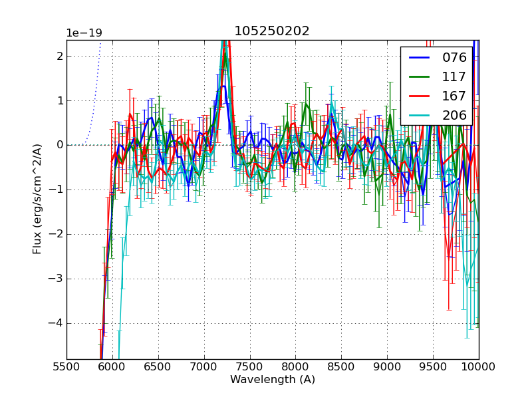
Task: Select the cyan line swatch for 206
Action: [419, 115]
